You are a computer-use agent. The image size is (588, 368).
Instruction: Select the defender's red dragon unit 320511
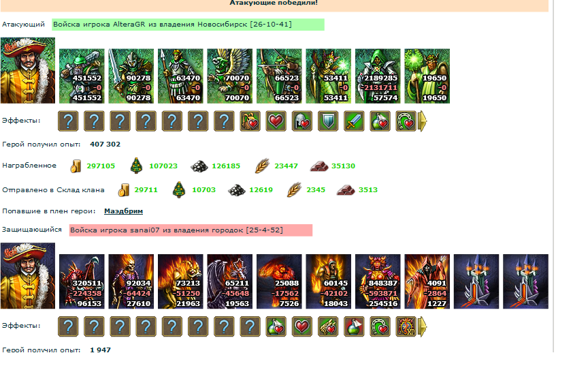tap(82, 281)
